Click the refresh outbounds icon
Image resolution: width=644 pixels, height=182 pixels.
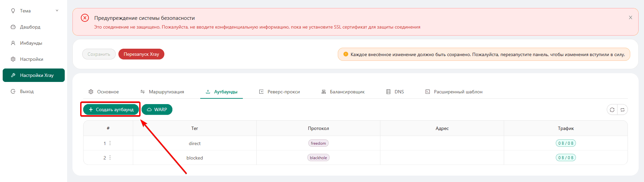(612, 110)
